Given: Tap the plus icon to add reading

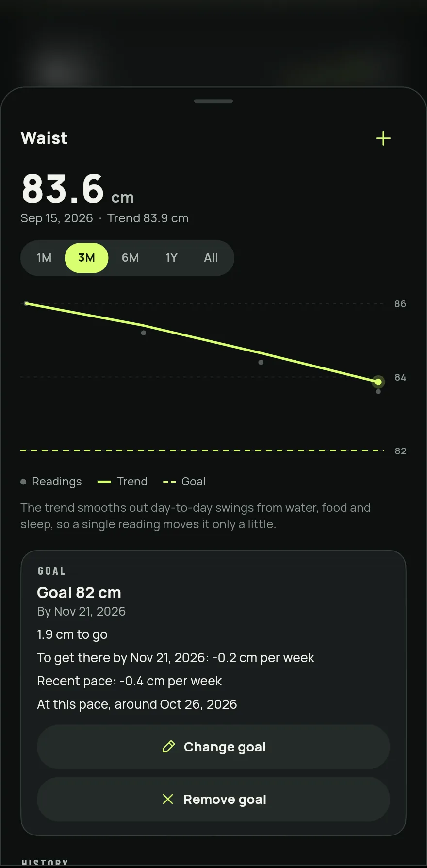Looking at the screenshot, I should pos(383,138).
